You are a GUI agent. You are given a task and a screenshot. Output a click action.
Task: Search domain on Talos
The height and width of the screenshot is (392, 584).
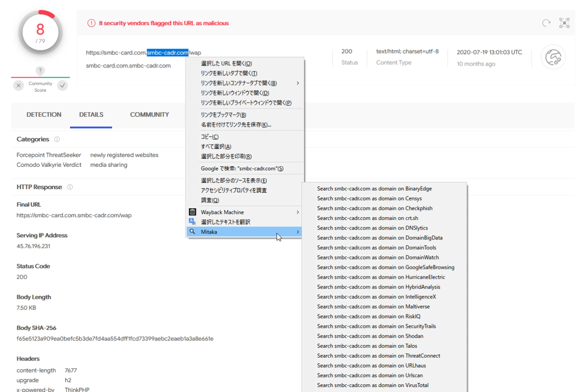click(x=384, y=346)
